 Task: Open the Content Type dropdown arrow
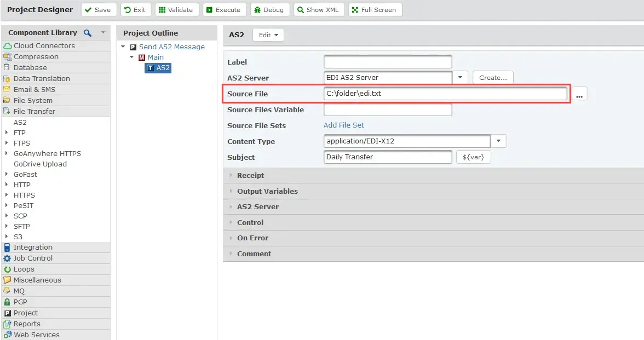coord(498,141)
